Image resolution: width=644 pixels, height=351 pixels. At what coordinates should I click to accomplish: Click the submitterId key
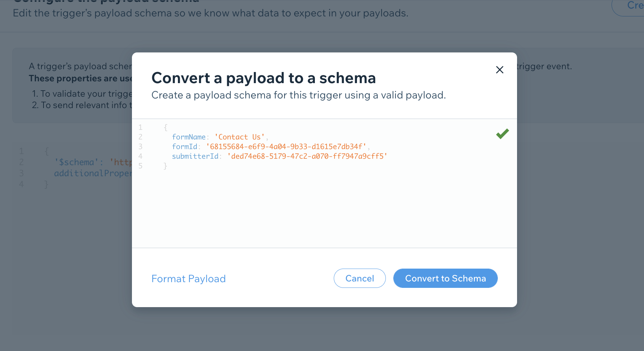tap(195, 156)
